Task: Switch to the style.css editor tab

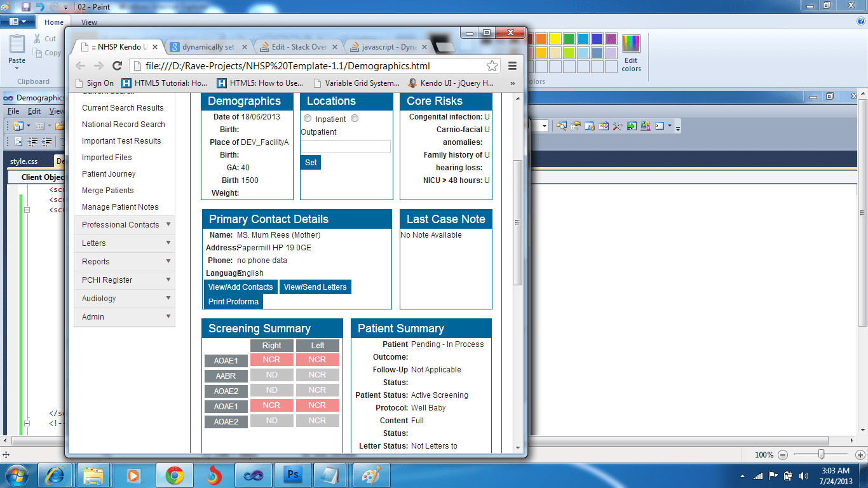Action: point(24,161)
